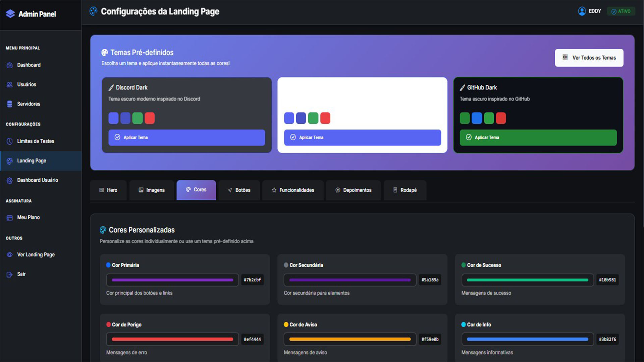Viewport: 644px width, 362px height.
Task: Click the Funcionalidades tab star icon
Action: [x=274, y=190]
